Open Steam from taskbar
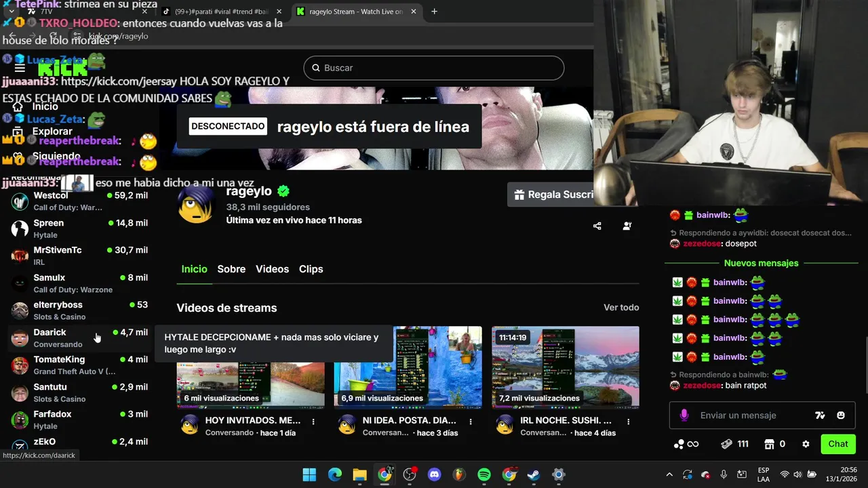Viewport: 868px width, 488px height. (x=534, y=474)
